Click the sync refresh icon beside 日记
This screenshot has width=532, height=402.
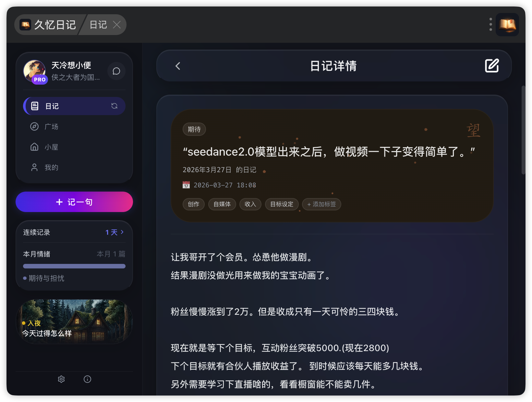click(x=114, y=106)
